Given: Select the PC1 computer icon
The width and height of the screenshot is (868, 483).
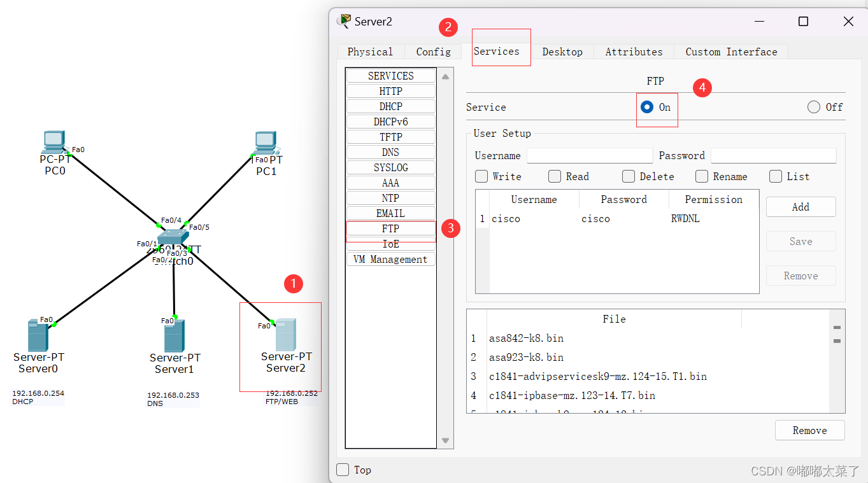Looking at the screenshot, I should 266,143.
